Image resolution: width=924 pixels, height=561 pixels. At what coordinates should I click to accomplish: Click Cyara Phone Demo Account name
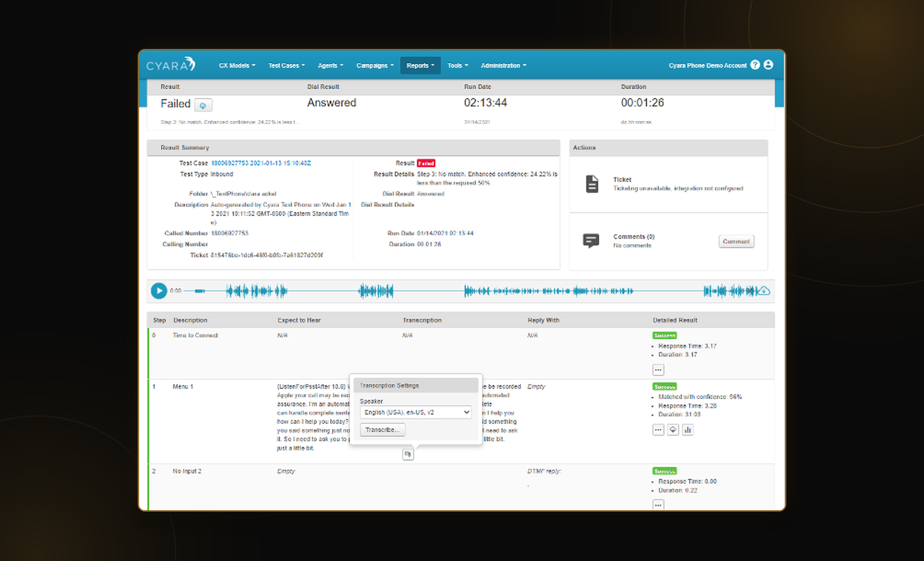[x=707, y=66]
